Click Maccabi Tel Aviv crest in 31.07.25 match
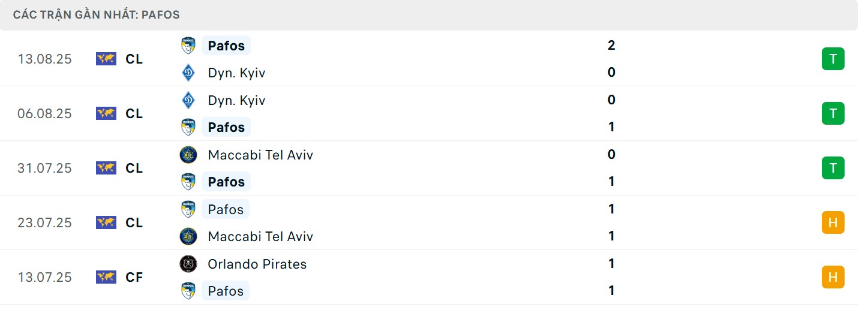Image resolution: width=868 pixels, height=319 pixels. 188,155
